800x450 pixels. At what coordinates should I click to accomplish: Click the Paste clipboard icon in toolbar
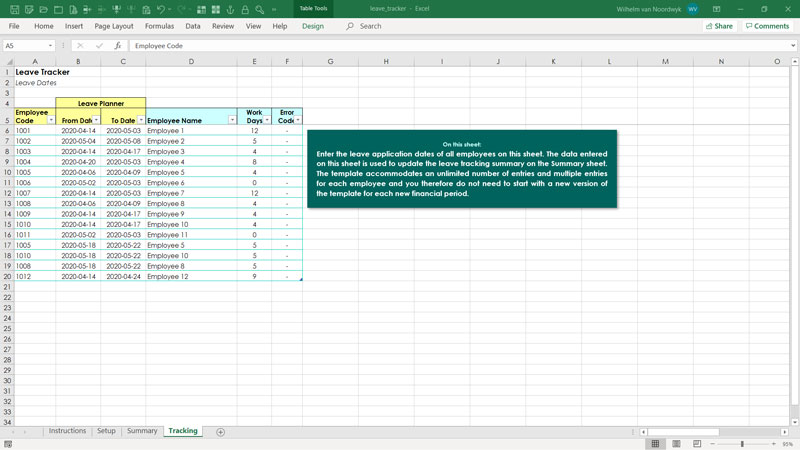(x=146, y=10)
